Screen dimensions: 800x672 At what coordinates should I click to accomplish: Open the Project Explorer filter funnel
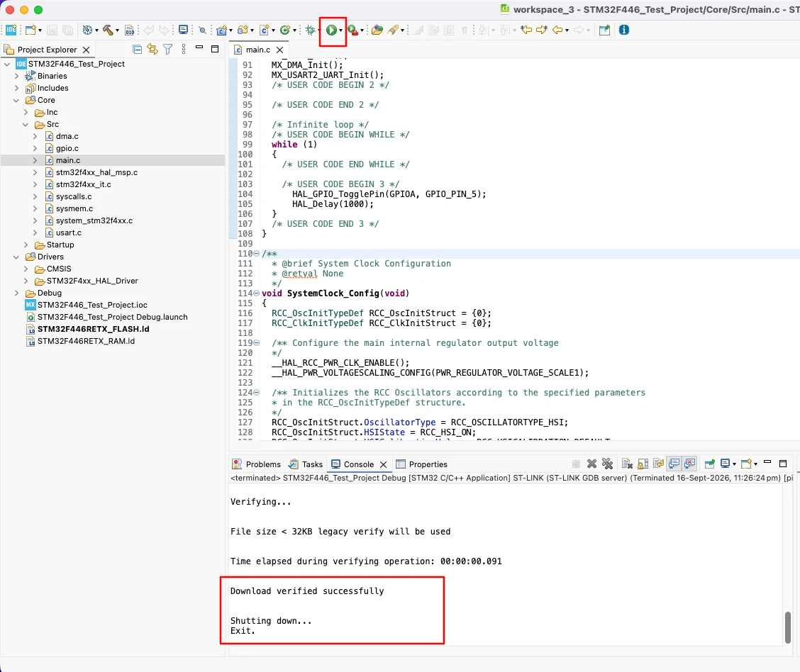tap(168, 50)
